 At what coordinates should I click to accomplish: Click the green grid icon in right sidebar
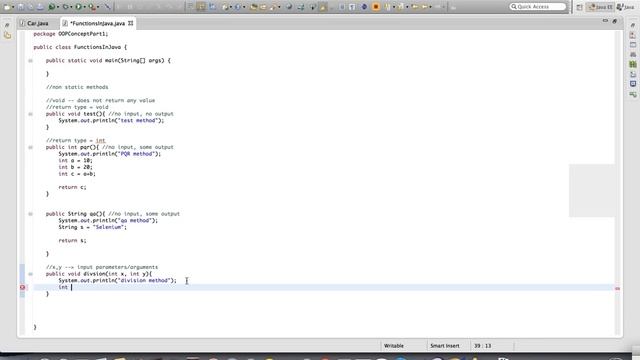633,64
